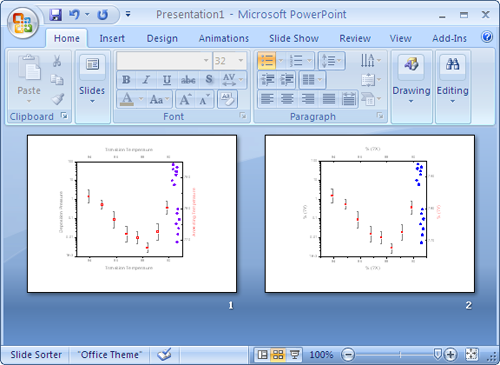Expand the font size 32 dropdown
Screen dimensions: 500x365
click(241, 61)
